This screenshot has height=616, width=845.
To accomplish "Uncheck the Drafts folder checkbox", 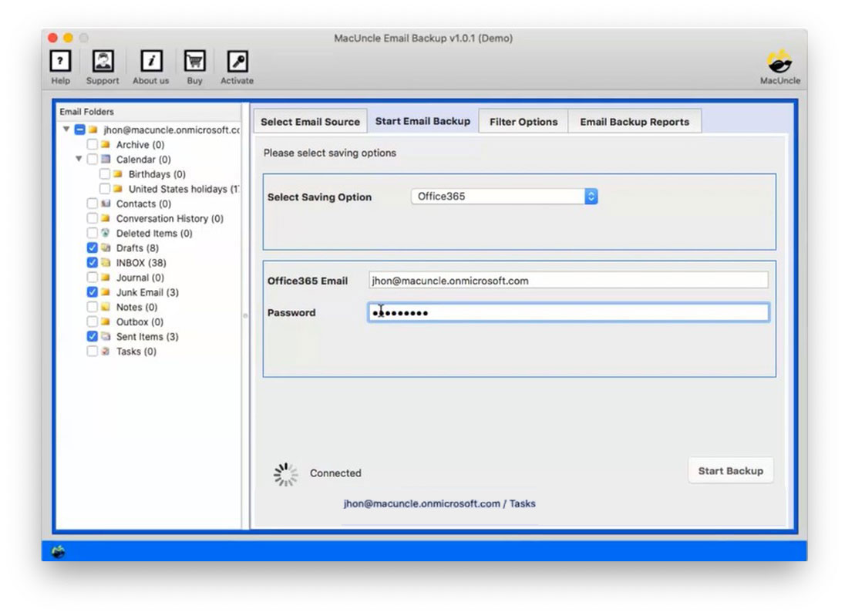I will (x=92, y=248).
